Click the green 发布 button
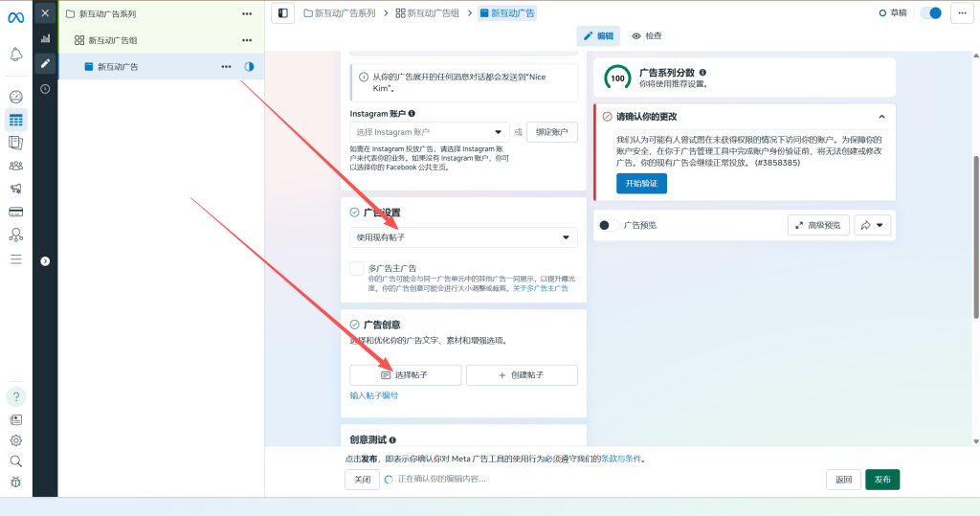 click(x=881, y=480)
